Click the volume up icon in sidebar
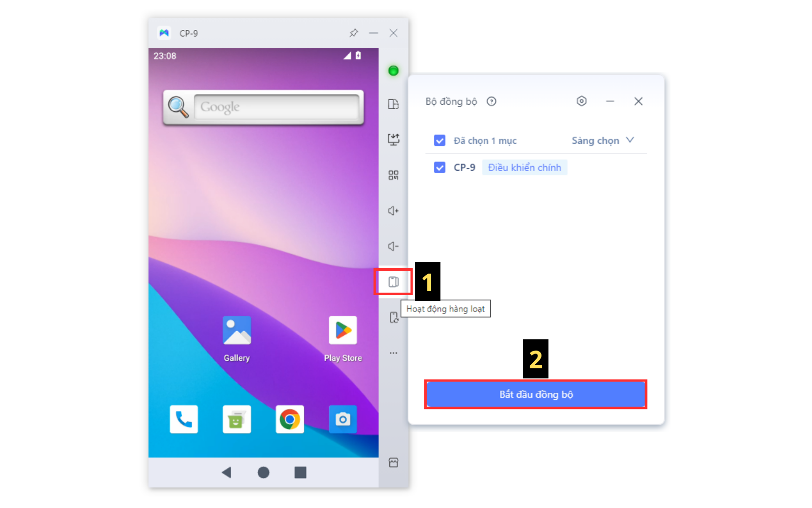Viewport: 812px width, 508px height. pos(393,210)
